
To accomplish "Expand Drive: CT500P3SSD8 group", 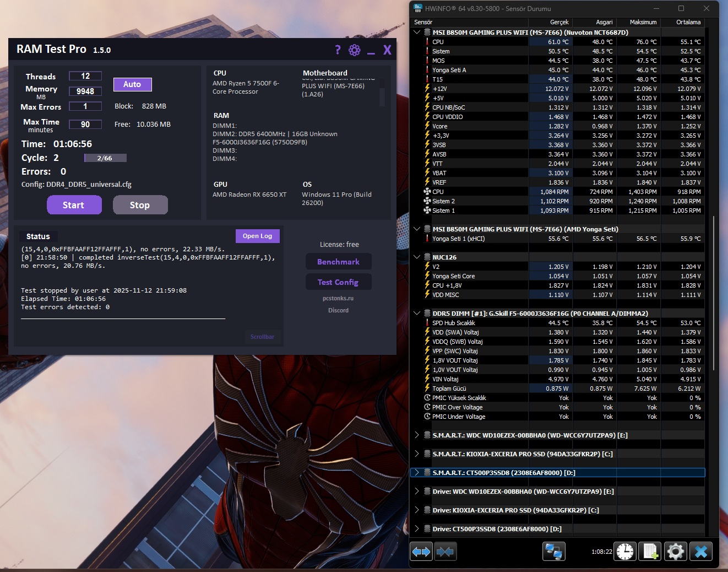I will [x=417, y=529].
